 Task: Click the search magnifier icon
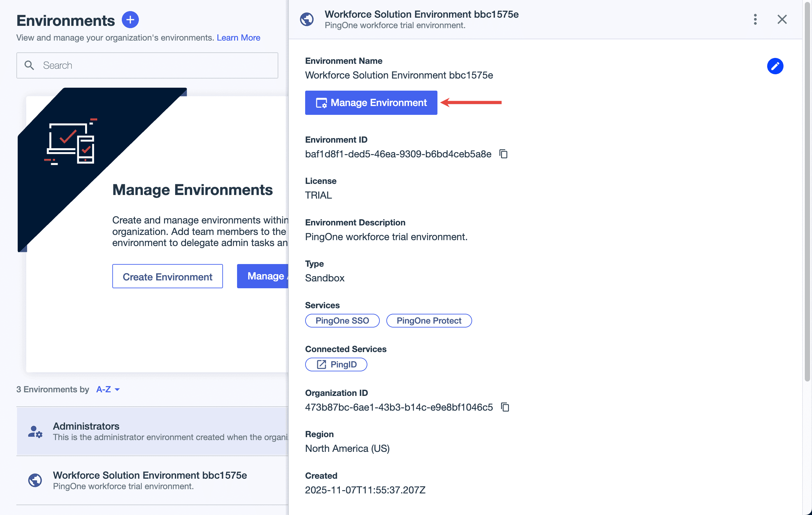point(29,65)
